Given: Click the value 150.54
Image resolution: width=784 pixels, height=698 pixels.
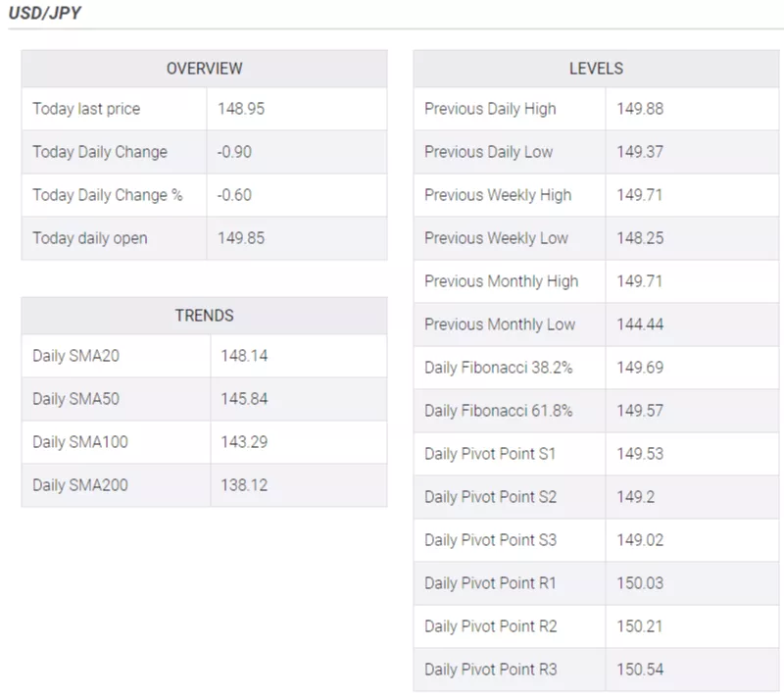Looking at the screenshot, I should point(640,669).
